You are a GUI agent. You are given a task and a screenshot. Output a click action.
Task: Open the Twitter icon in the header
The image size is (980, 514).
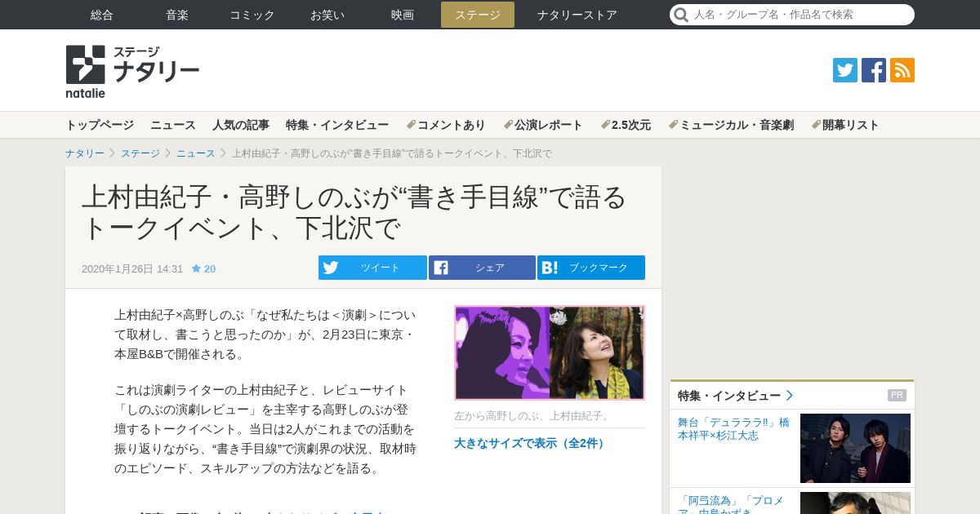pos(845,70)
